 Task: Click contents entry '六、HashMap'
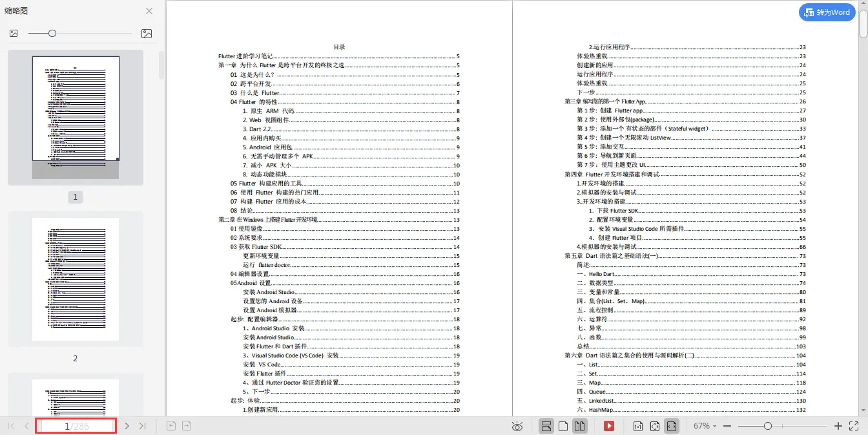click(691, 409)
